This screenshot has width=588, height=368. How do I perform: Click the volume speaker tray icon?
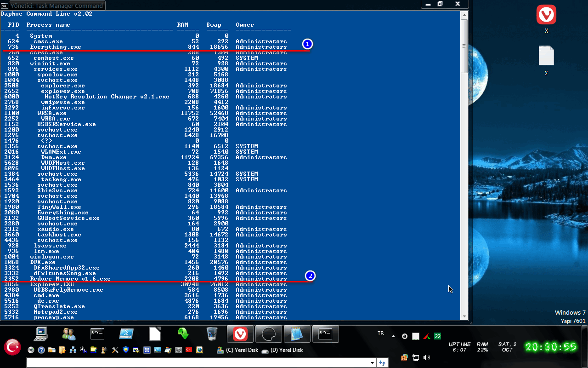pyautogui.click(x=427, y=357)
